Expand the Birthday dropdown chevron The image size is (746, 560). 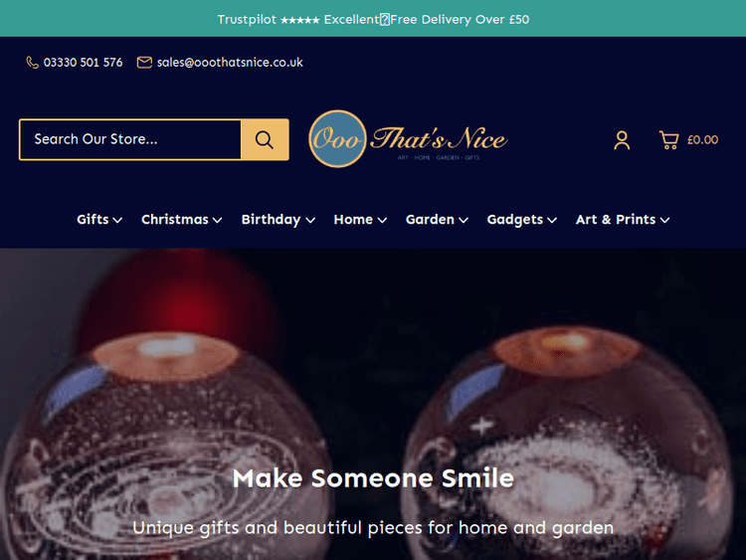[x=310, y=220]
